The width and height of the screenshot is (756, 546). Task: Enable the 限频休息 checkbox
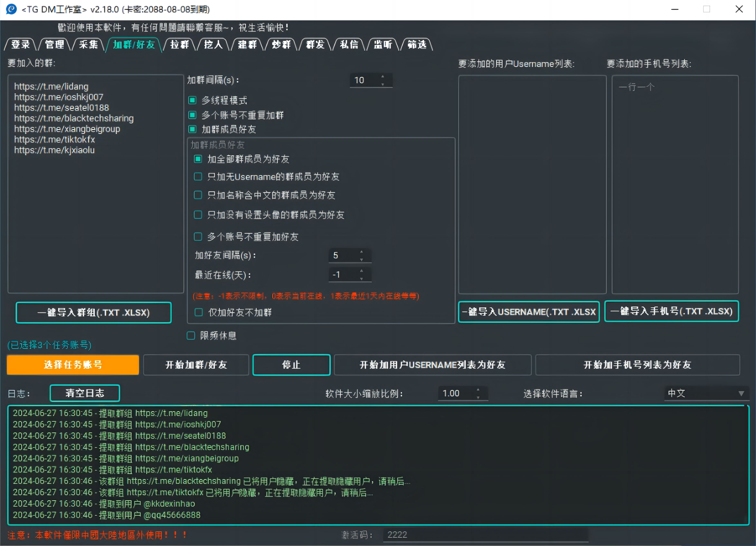click(191, 336)
